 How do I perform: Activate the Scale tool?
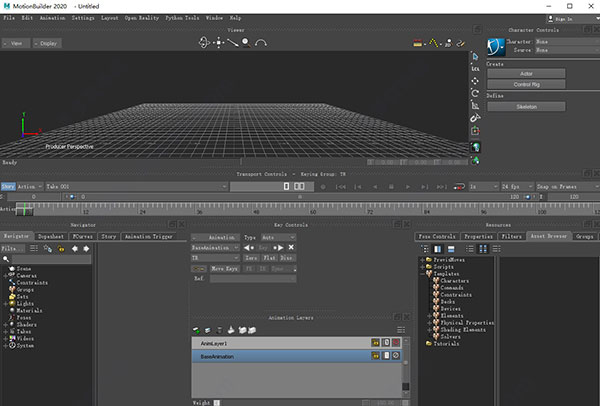[476, 105]
